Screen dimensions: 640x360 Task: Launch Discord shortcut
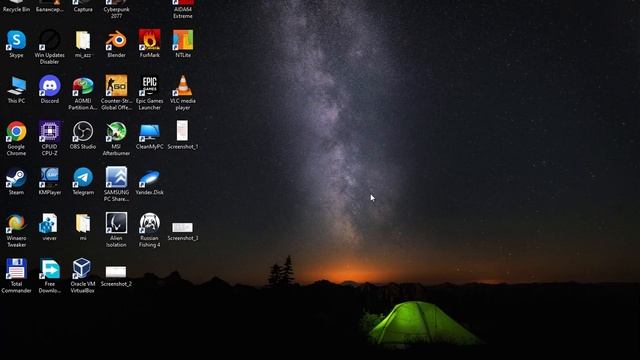coord(50,89)
